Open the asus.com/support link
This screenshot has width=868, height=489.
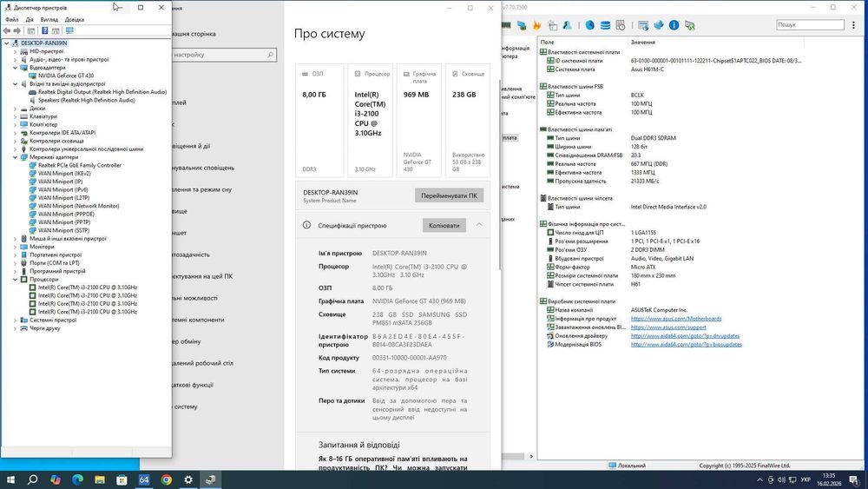click(668, 327)
